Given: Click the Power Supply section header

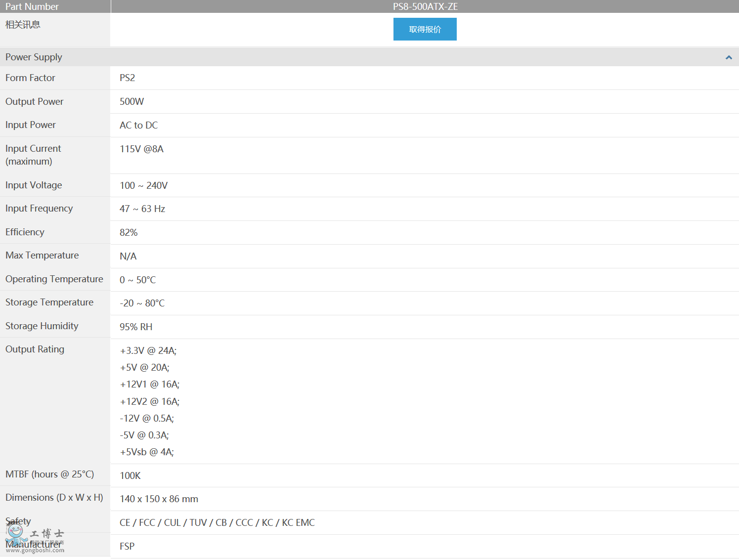Looking at the screenshot, I should coord(34,57).
